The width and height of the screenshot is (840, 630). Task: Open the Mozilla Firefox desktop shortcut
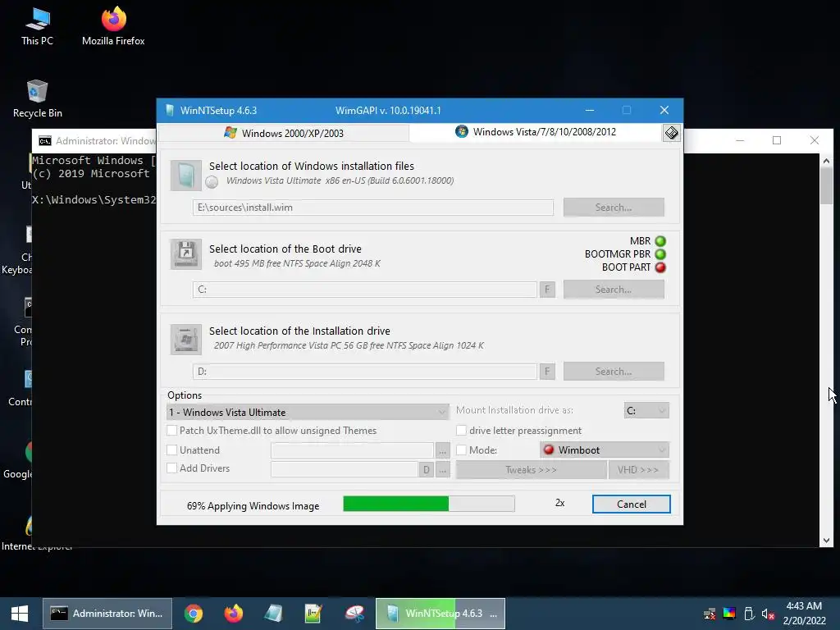pyautogui.click(x=113, y=26)
